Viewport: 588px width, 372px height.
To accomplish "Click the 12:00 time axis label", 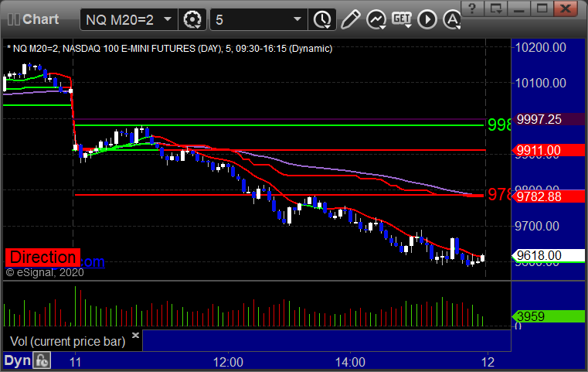I will click(x=228, y=362).
